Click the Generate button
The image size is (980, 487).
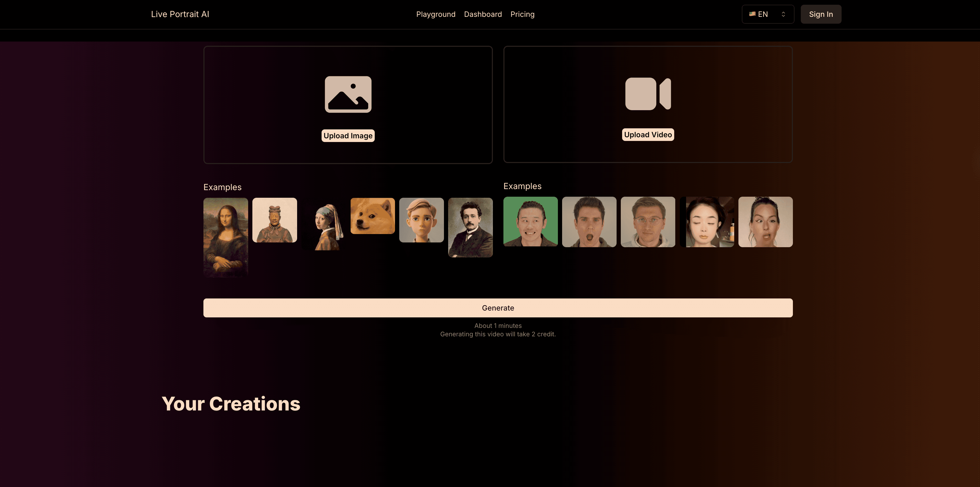[x=498, y=308]
